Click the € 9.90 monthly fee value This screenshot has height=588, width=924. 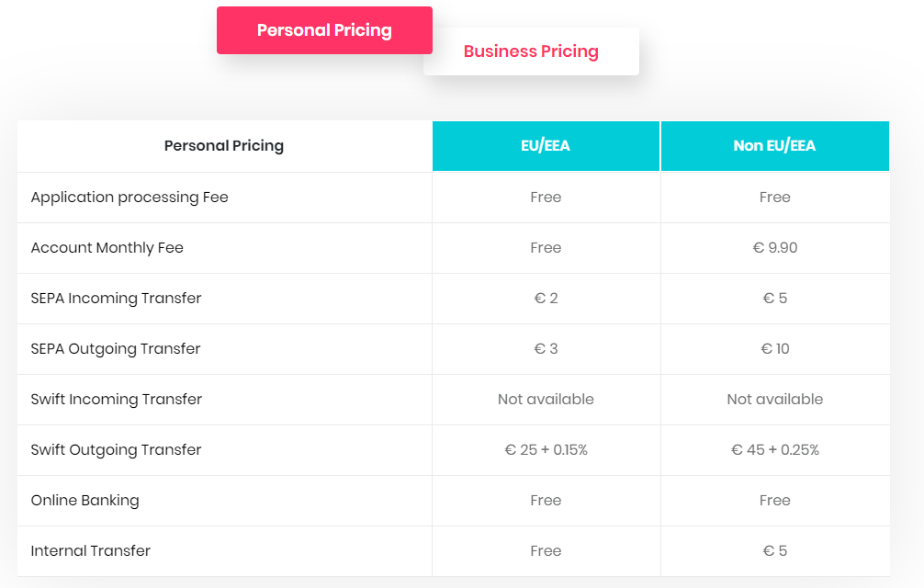pyautogui.click(x=774, y=248)
